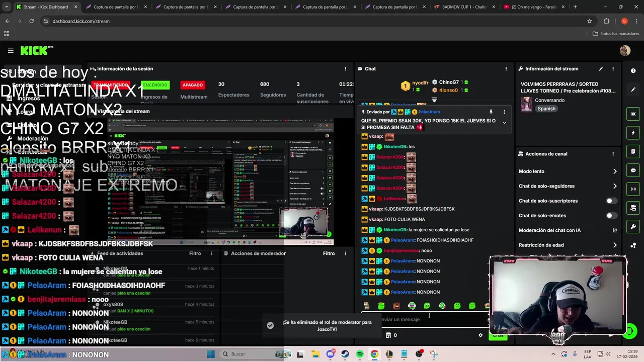The height and width of the screenshot is (362, 644).
Task: Open the Feed de actividades Filtro dropdown
Action: pyautogui.click(x=195, y=253)
